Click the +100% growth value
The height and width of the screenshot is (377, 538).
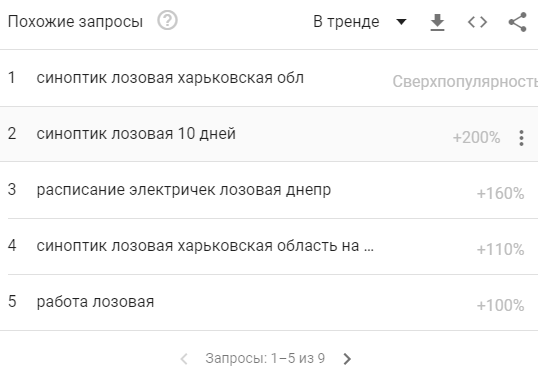click(501, 305)
